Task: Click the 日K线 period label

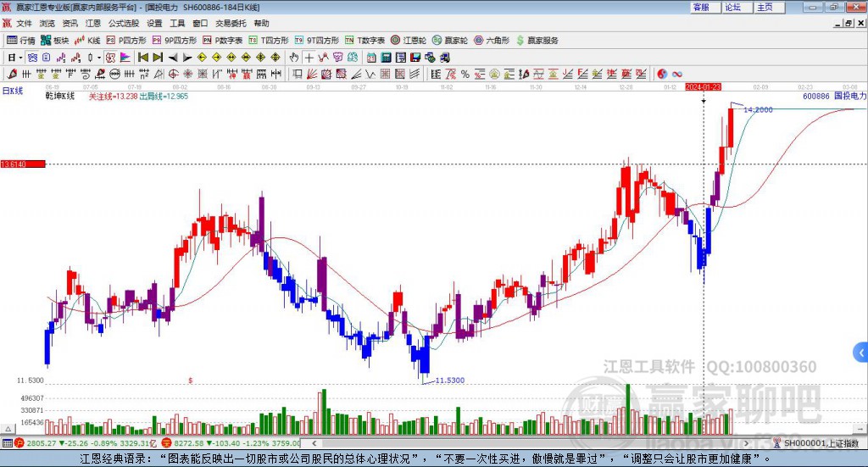Action: point(12,91)
